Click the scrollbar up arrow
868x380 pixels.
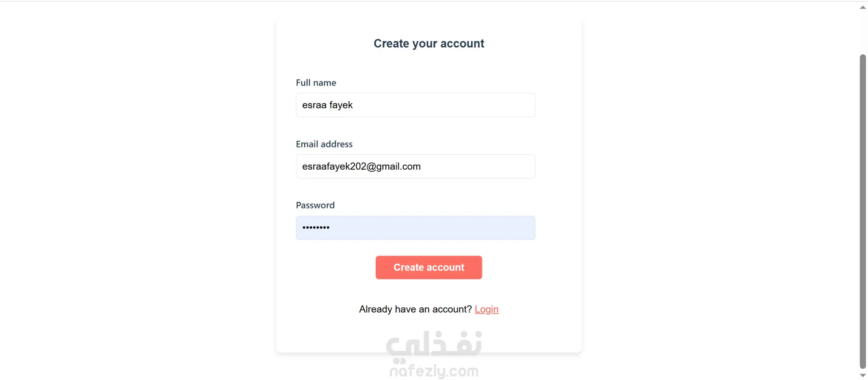863,7
